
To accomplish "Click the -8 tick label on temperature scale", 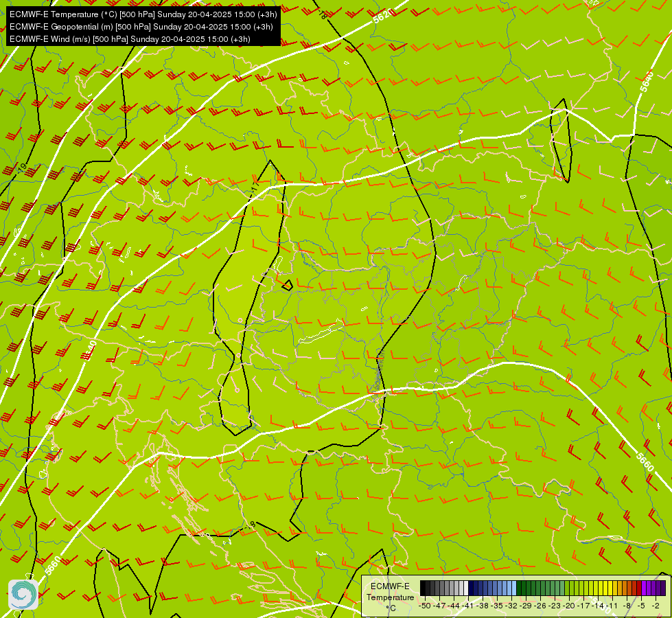I will tap(627, 606).
